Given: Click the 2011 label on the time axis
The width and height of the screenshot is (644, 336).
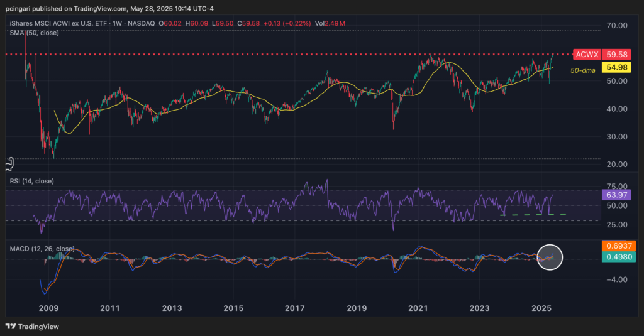Looking at the screenshot, I should coord(110,308).
